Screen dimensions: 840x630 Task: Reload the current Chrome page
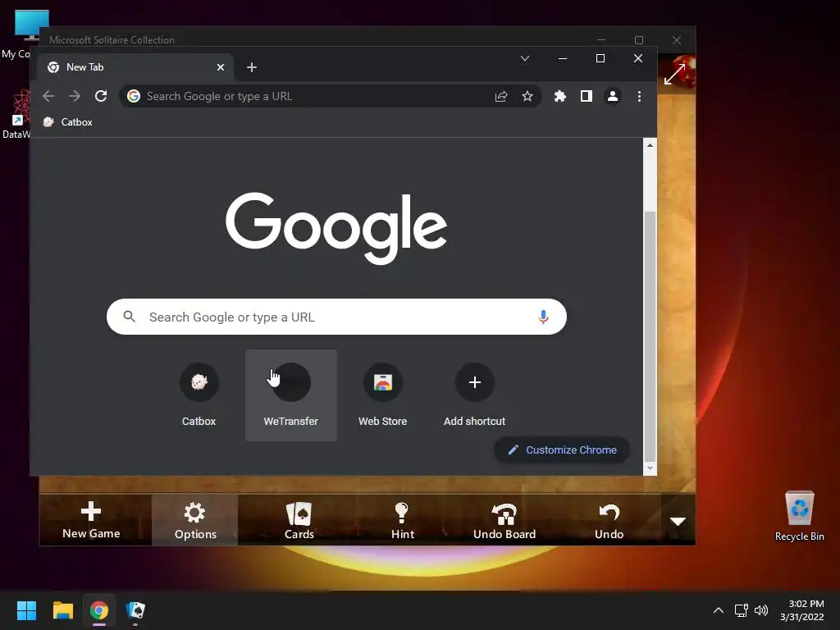tap(101, 96)
